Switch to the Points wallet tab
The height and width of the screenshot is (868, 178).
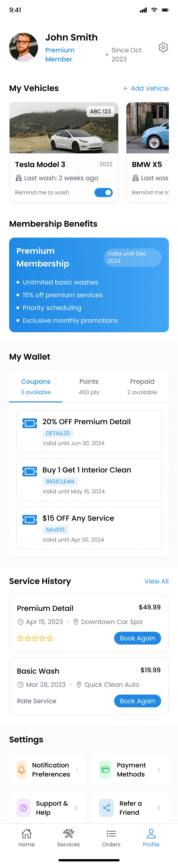click(89, 386)
